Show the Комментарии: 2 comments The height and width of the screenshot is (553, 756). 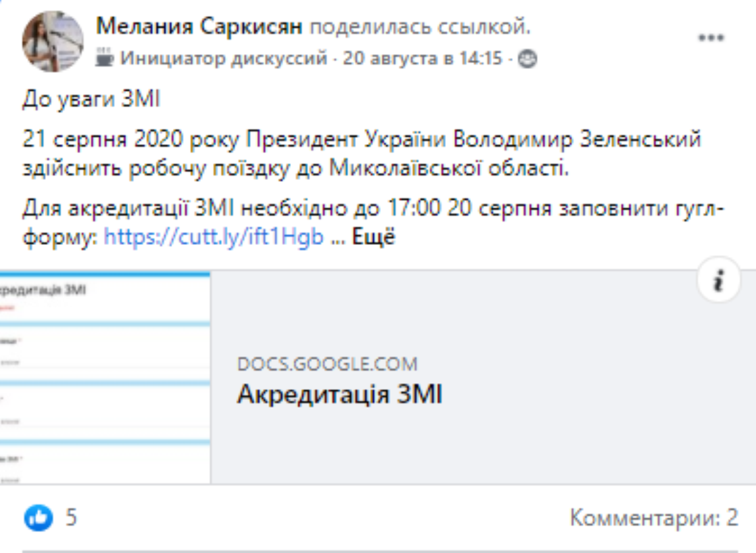654,518
